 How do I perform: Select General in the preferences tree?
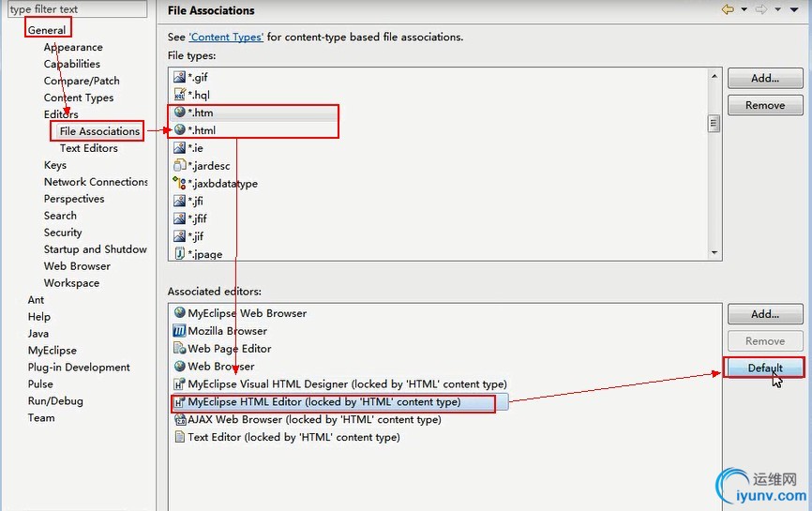(47, 30)
